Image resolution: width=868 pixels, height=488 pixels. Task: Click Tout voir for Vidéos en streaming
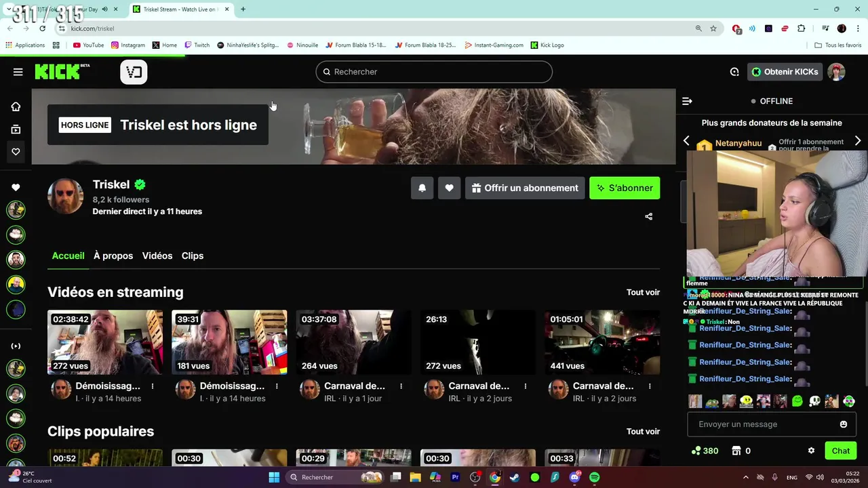tap(643, 292)
